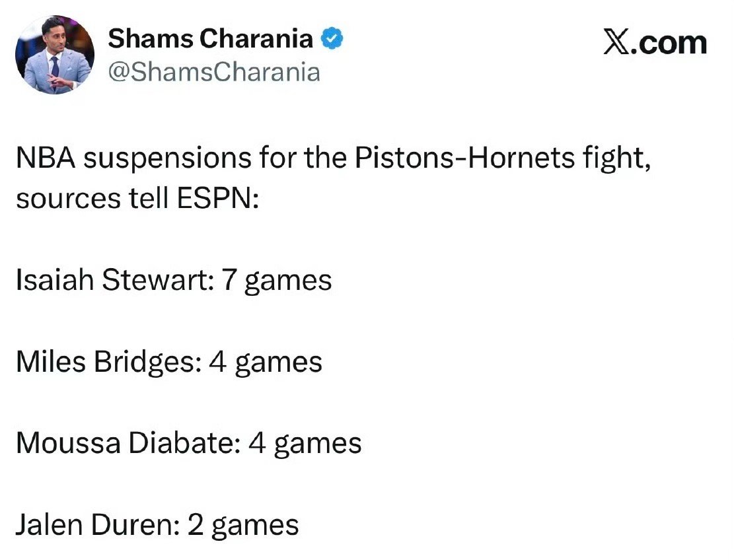Viewport: 734px width, 560px height.
Task: Click the '2 games' suspension text
Action: click(243, 526)
